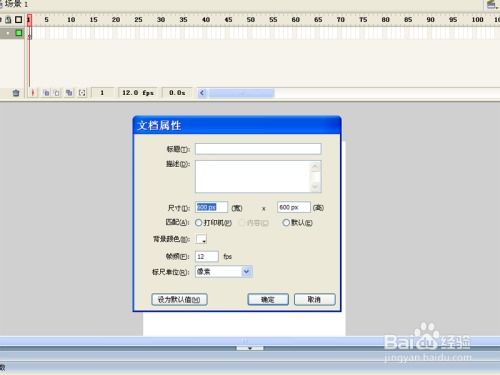The height and width of the screenshot is (375, 500).
Task: Enable onion skin in the timeline
Action: 46,93
